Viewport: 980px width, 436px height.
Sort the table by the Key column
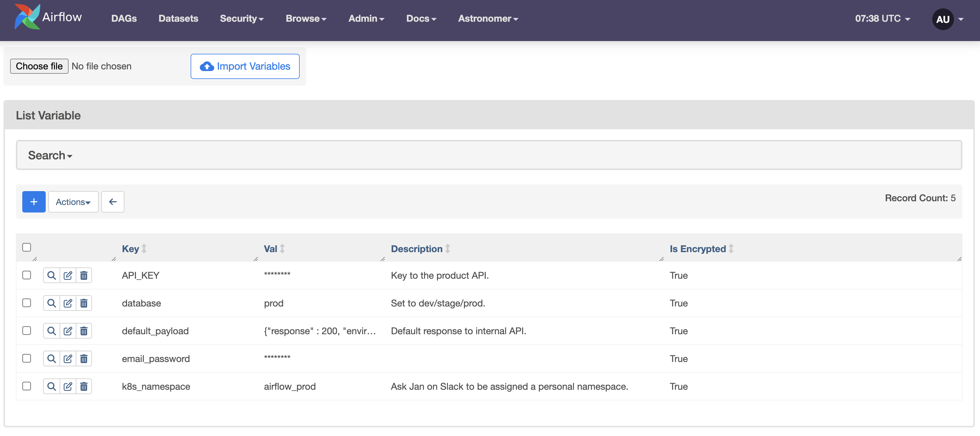(130, 249)
